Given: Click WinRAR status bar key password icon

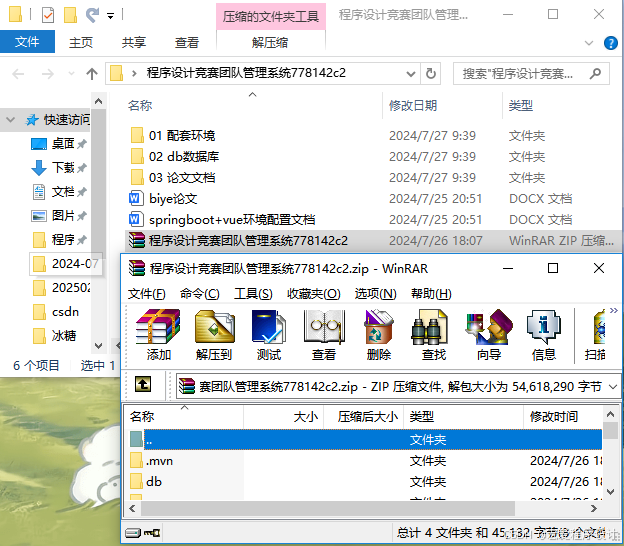Looking at the screenshot, I should pos(152,532).
